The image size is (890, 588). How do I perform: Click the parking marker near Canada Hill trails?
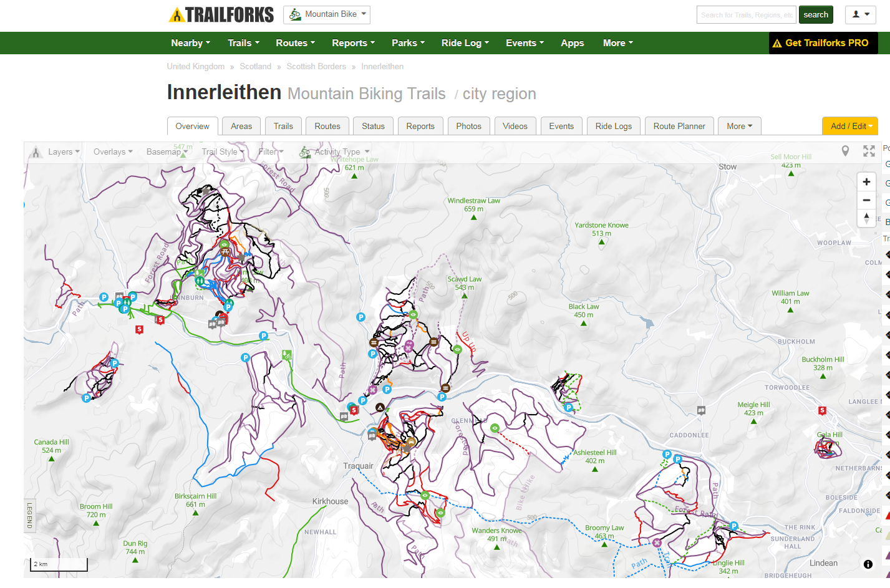pyautogui.click(x=87, y=398)
